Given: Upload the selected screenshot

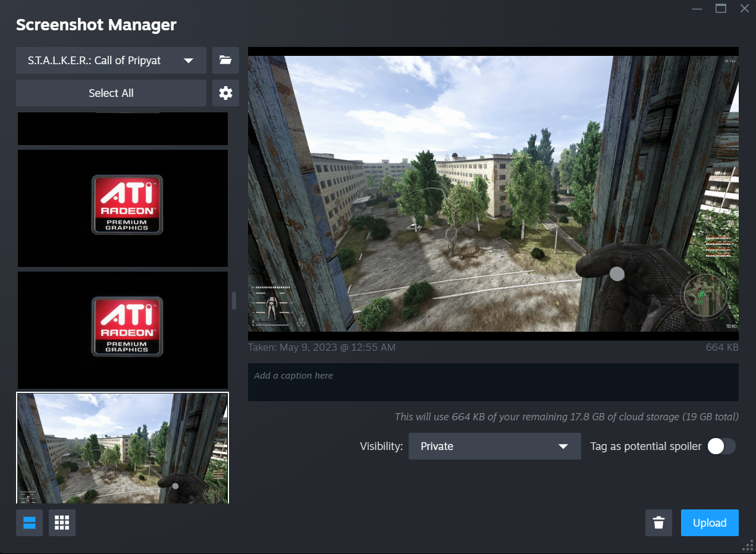Looking at the screenshot, I should pyautogui.click(x=710, y=523).
